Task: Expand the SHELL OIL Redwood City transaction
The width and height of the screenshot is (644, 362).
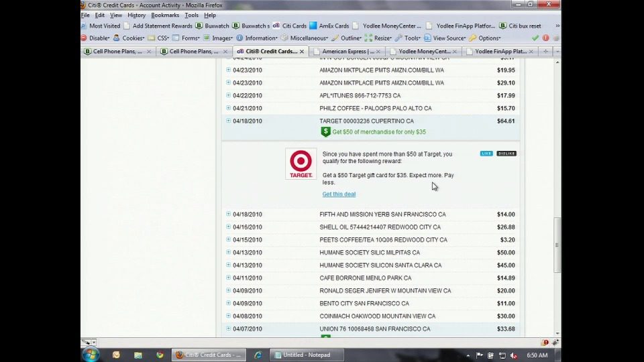Action: pyautogui.click(x=228, y=227)
